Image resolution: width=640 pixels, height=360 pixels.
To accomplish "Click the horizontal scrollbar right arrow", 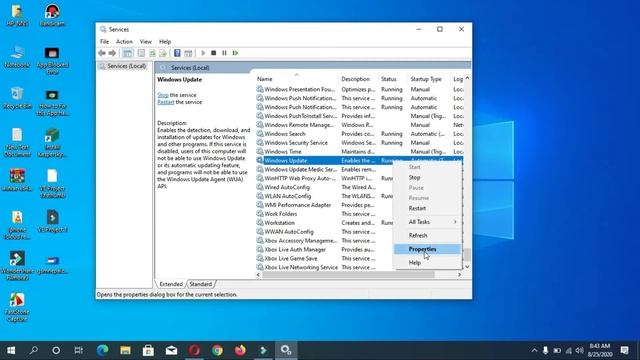I will [460, 275].
